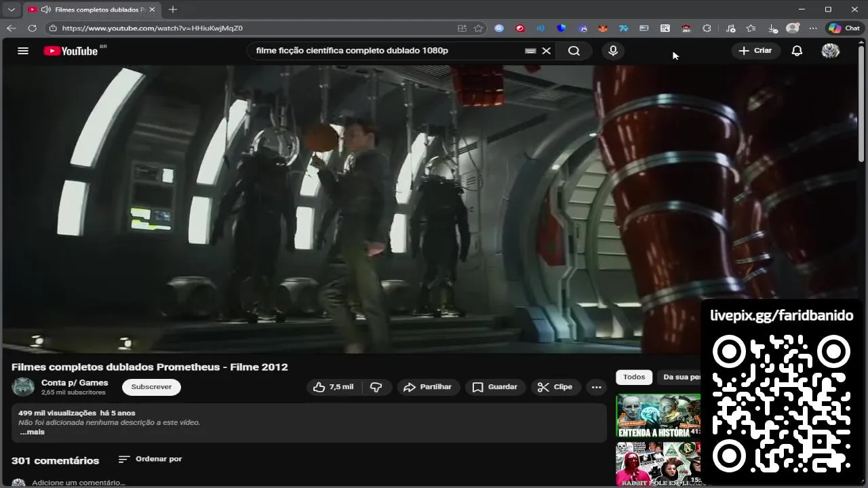The height and width of the screenshot is (488, 868).
Task: Open the tab actions dropdown arrow
Action: 11,9
